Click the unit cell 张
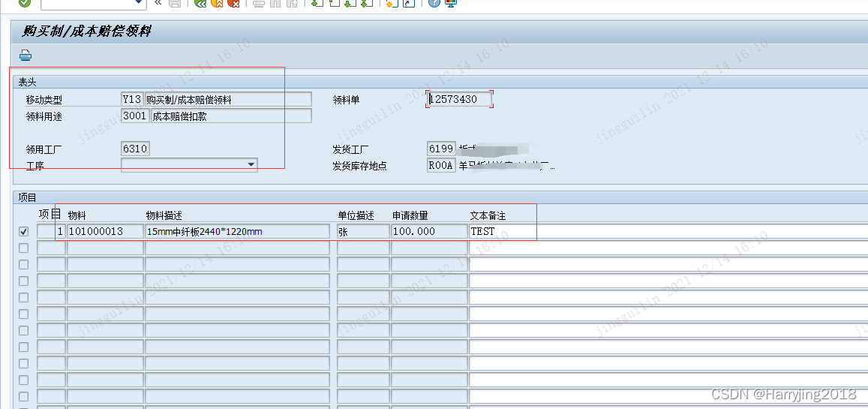 [363, 231]
